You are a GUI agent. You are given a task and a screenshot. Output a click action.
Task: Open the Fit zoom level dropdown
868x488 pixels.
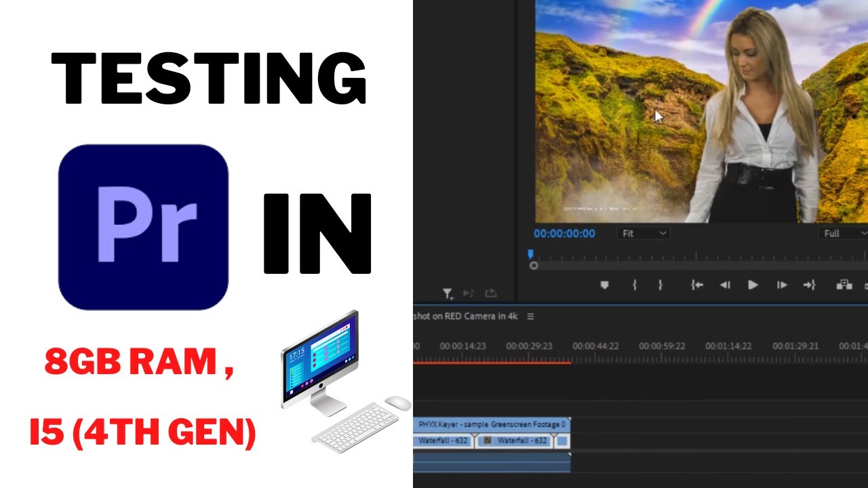[644, 233]
